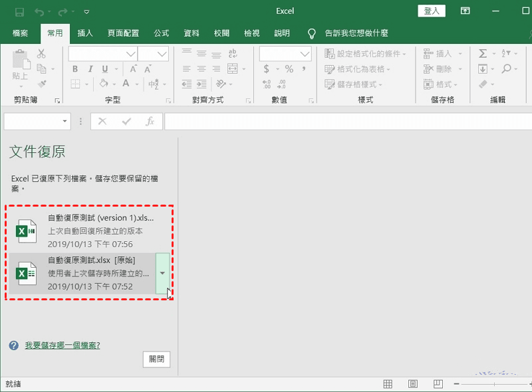Click the Bold formatting icon

74,69
